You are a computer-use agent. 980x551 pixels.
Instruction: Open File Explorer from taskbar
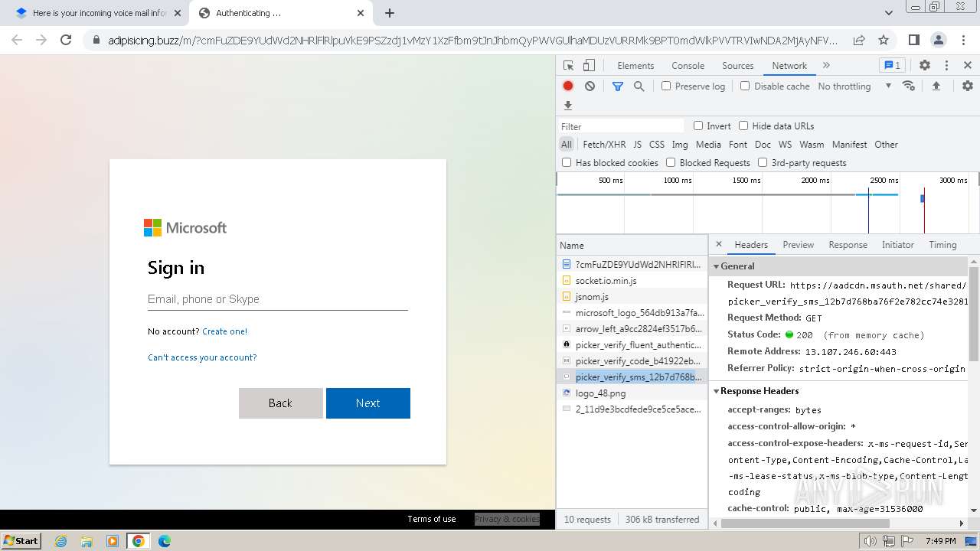tap(87, 541)
